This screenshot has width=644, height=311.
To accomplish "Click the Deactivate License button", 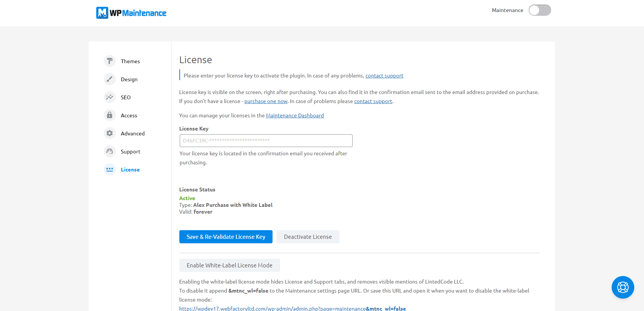I will 308,237.
